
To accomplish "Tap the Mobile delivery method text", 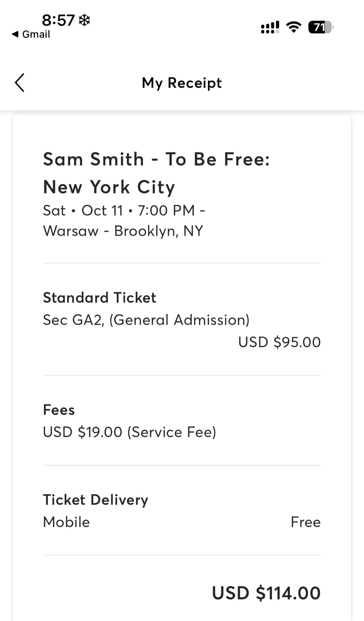I will [x=66, y=522].
